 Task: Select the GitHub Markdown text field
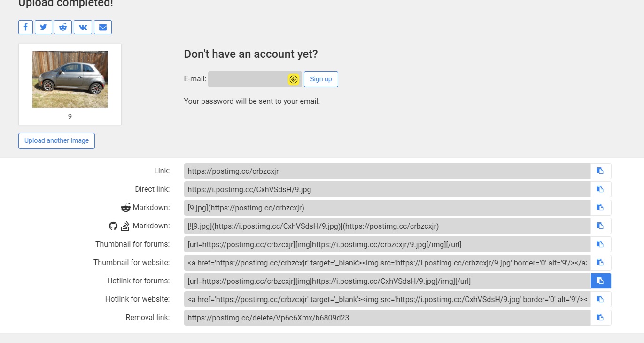click(x=387, y=226)
